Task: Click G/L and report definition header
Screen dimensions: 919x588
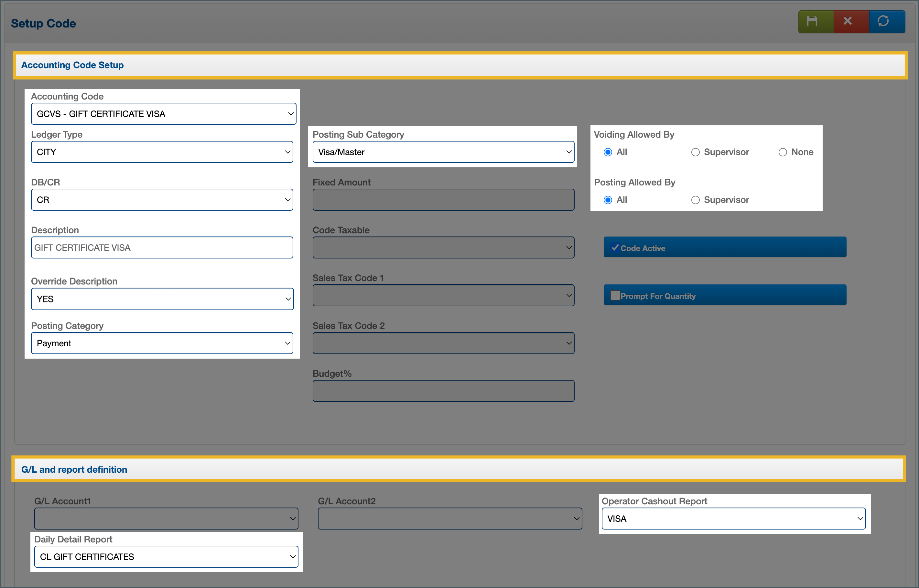Action: pos(74,470)
